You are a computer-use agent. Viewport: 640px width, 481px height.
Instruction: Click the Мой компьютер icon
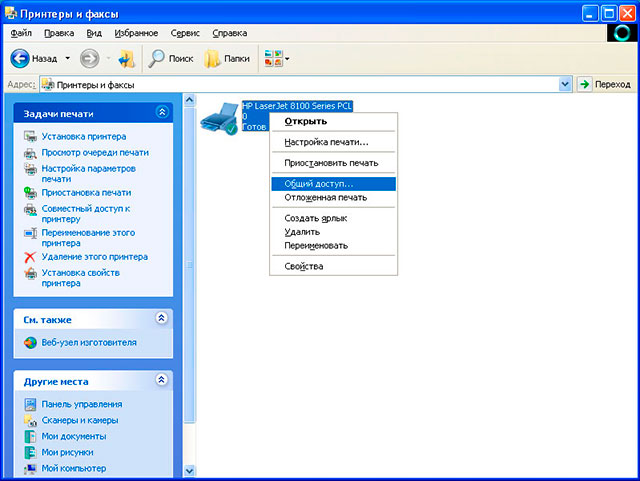(x=30, y=469)
